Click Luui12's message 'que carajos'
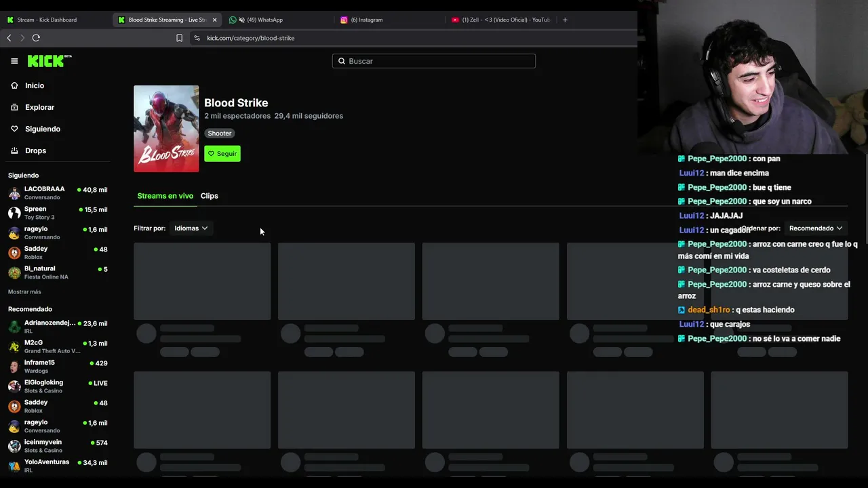868x488 pixels. point(730,324)
